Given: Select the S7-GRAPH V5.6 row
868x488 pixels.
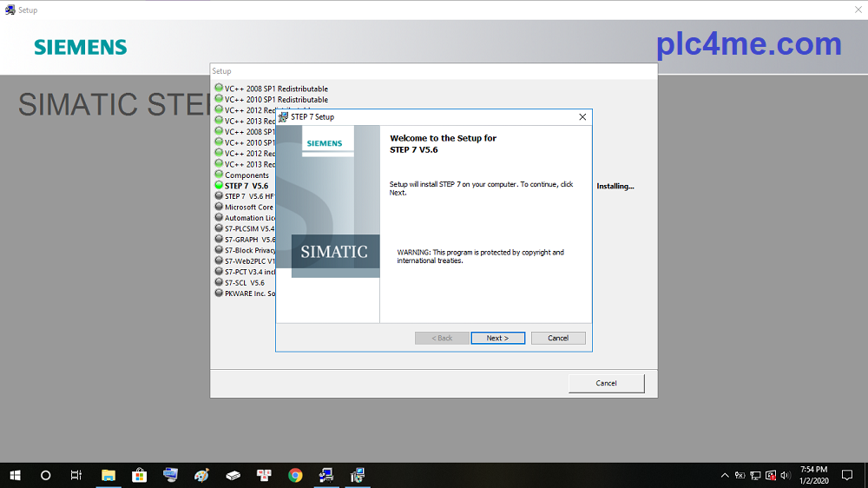Looking at the screenshot, I should coord(244,240).
